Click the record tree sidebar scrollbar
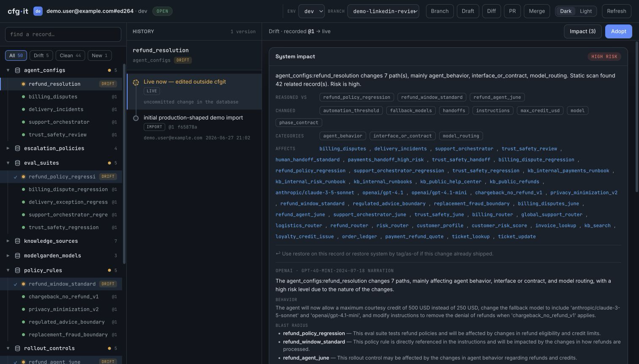The width and height of the screenshot is (639, 364). tap(124, 164)
